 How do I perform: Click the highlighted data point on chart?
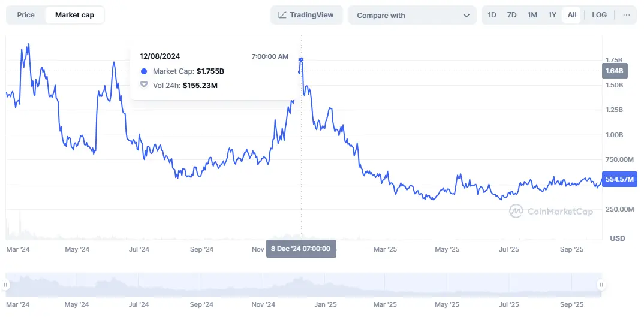coord(301,59)
